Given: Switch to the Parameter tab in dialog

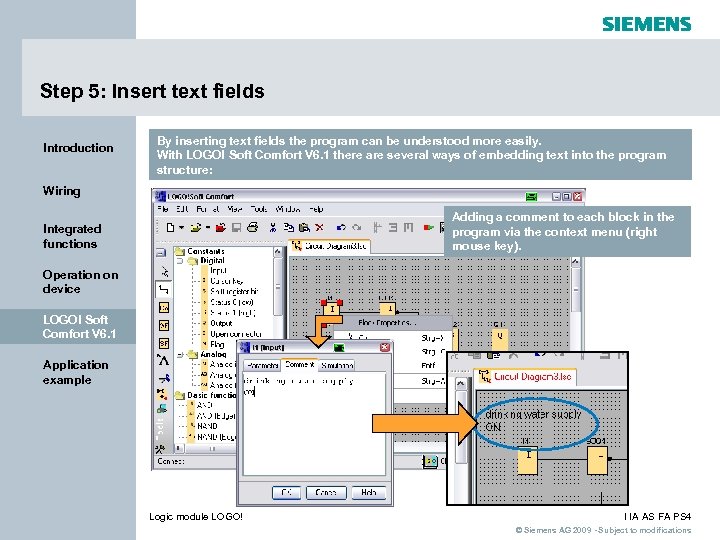Looking at the screenshot, I should [x=262, y=366].
